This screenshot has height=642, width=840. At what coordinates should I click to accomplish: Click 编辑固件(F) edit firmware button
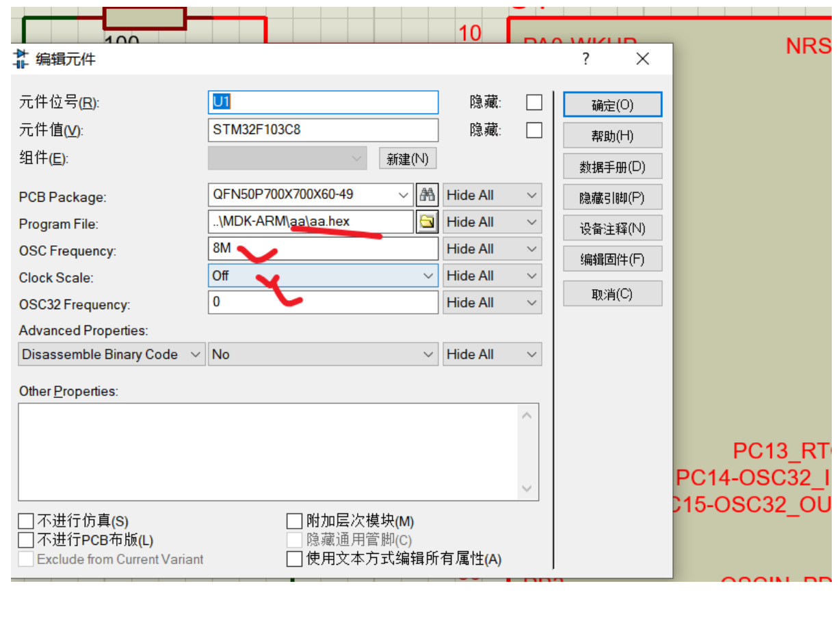tap(612, 260)
